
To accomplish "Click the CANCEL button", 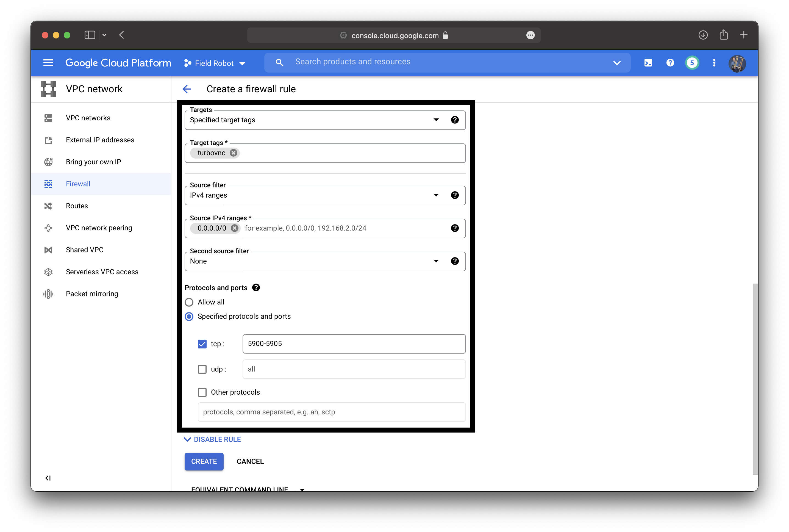I will pyautogui.click(x=250, y=461).
